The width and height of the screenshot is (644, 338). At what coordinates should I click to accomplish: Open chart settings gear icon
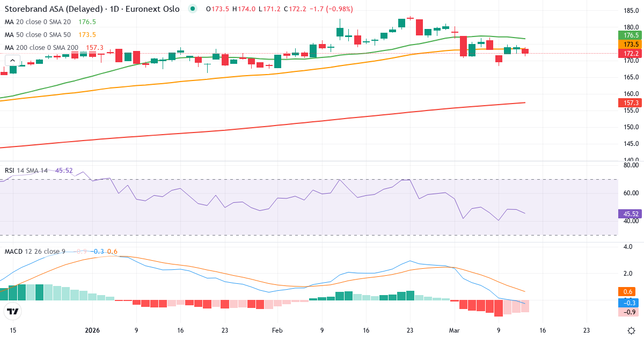(x=631, y=330)
